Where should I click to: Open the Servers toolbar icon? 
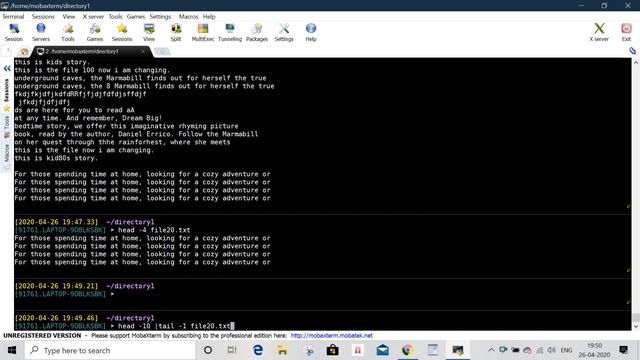point(41,32)
